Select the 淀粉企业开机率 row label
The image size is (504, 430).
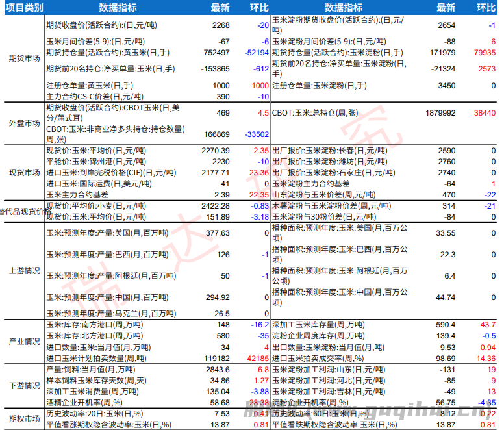[314, 402]
